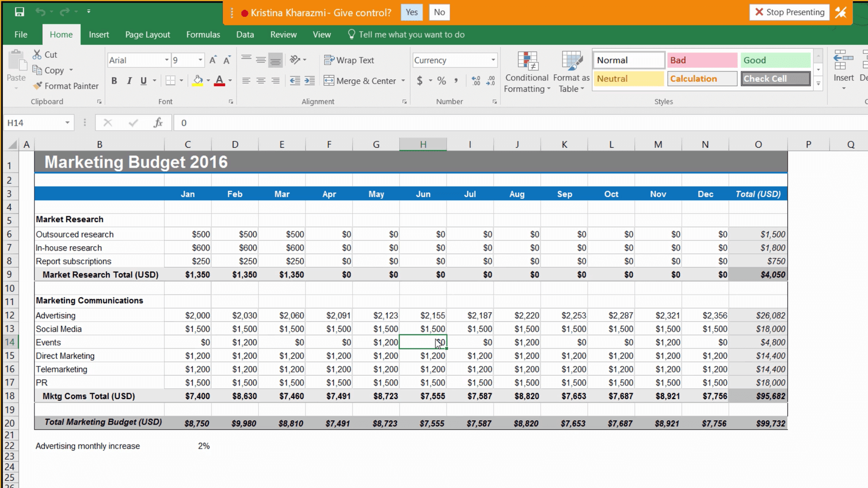This screenshot has width=868, height=488.
Task: Switch to the Review tab
Action: (x=283, y=34)
